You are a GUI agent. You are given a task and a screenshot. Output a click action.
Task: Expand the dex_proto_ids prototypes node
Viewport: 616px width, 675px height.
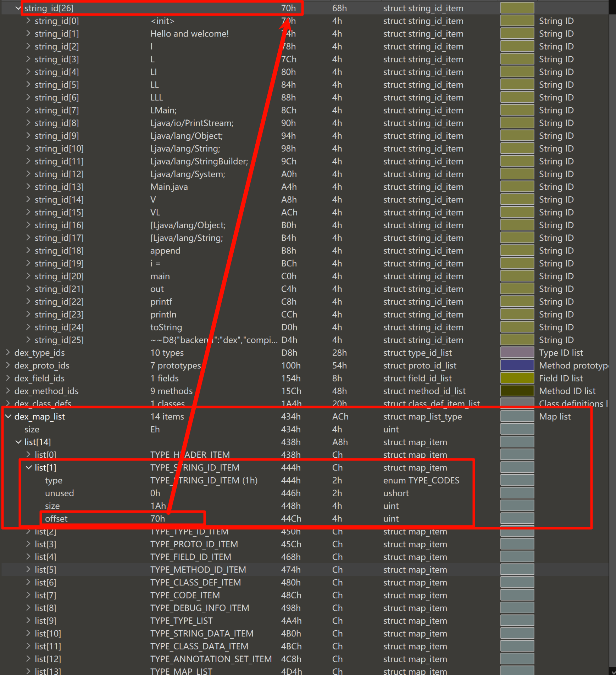pyautogui.click(x=8, y=366)
